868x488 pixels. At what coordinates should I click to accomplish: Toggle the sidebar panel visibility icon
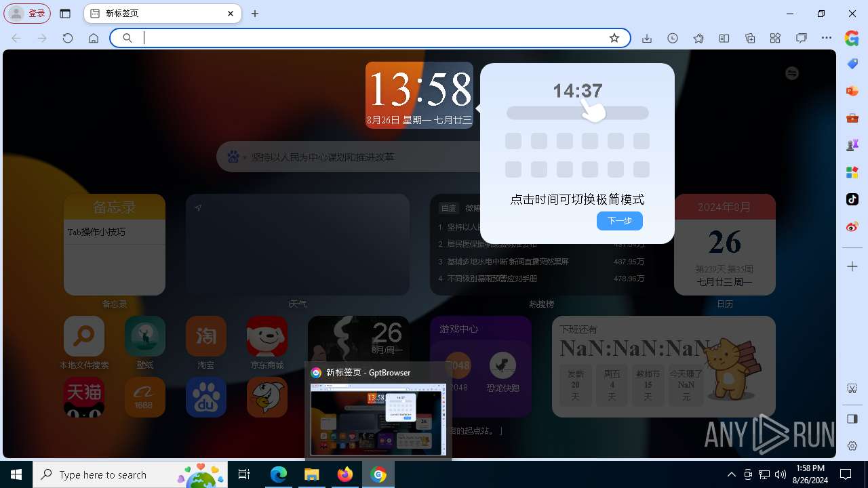pos(852,419)
